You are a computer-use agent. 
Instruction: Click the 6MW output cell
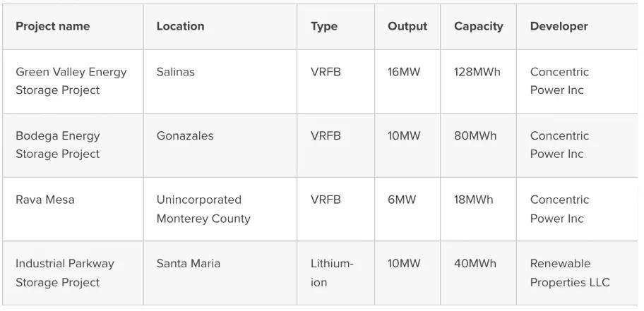tap(402, 200)
